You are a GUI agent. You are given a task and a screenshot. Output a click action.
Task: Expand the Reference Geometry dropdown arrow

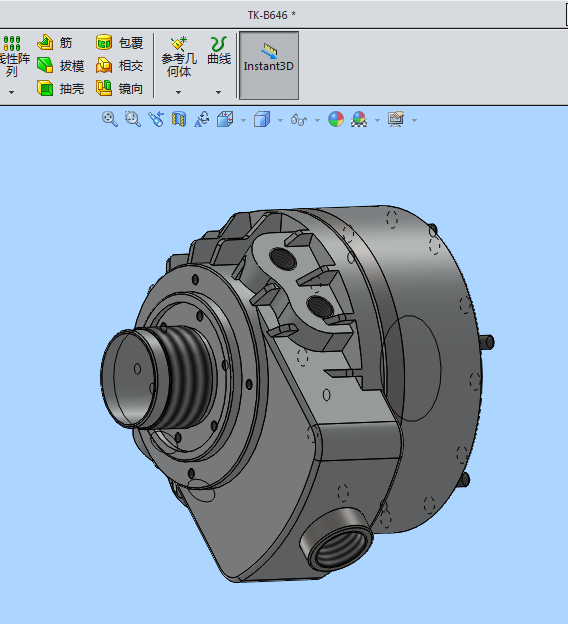[178, 92]
